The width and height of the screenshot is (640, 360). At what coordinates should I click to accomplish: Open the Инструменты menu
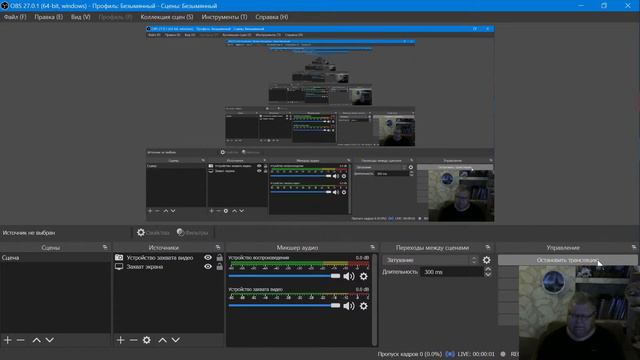pos(224,17)
